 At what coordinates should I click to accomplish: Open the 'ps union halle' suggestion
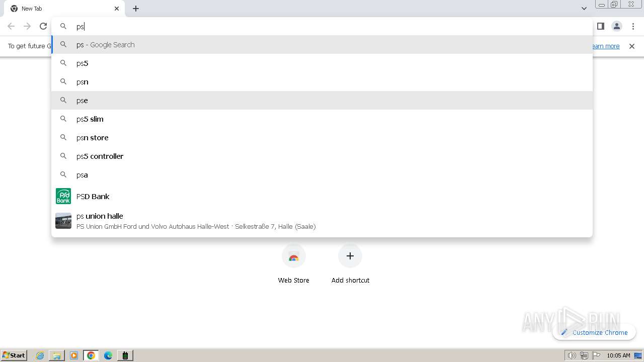[322, 221]
